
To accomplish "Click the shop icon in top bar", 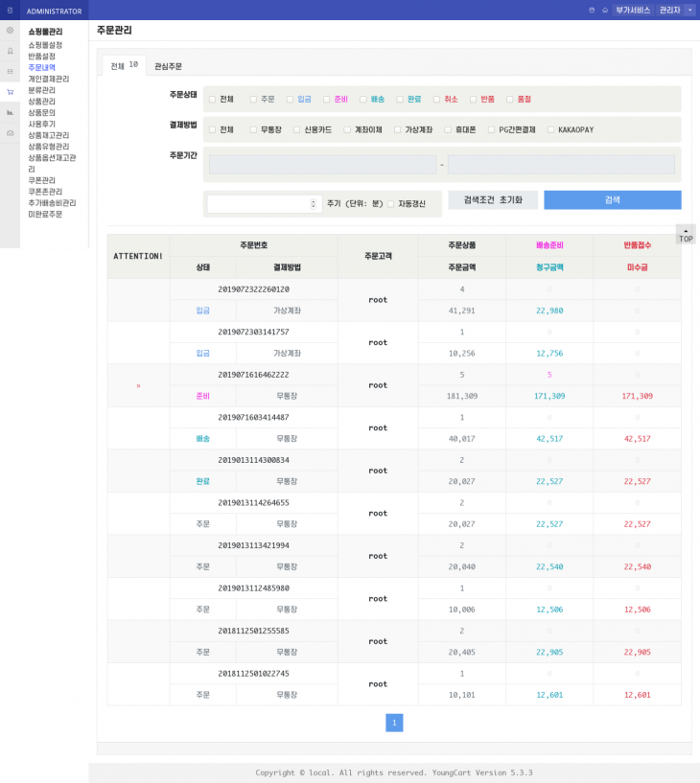I will [592, 11].
